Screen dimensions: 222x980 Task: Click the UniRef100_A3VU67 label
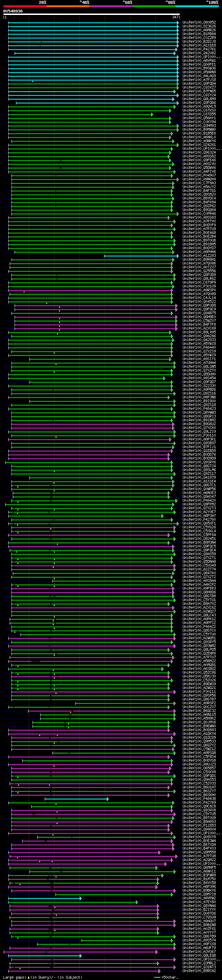tap(199, 951)
